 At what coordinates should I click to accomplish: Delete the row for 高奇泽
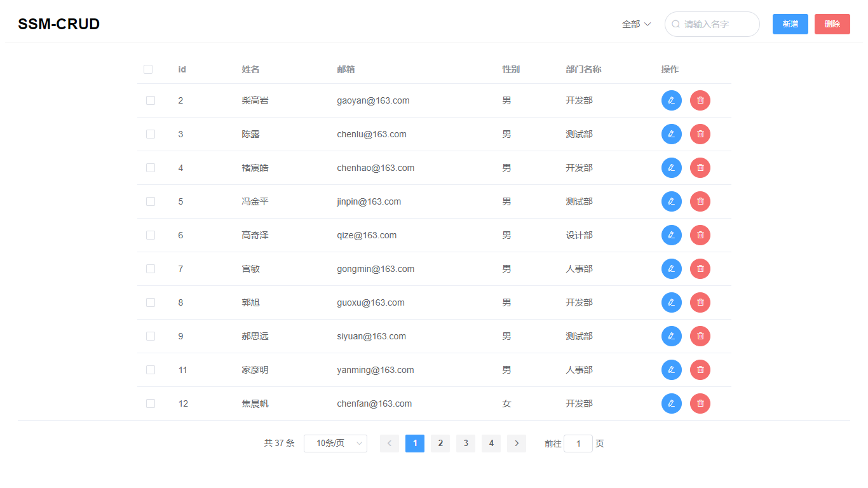pos(700,235)
